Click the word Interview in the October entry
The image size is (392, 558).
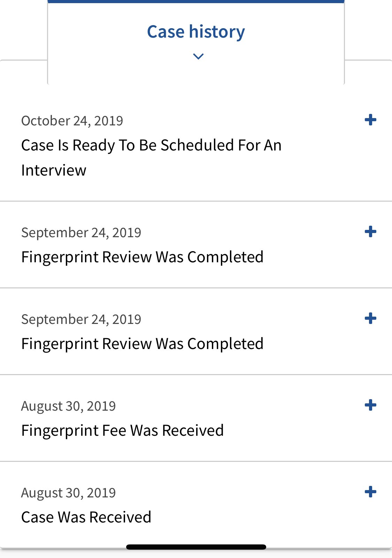point(54,170)
